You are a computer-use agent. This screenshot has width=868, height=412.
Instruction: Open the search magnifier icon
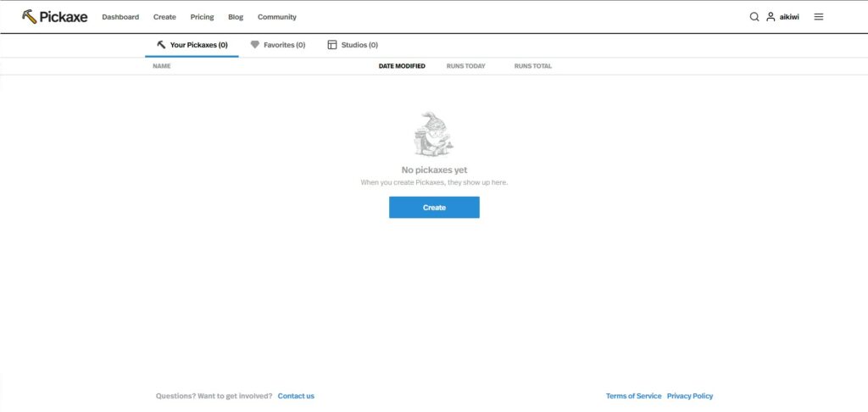click(754, 17)
